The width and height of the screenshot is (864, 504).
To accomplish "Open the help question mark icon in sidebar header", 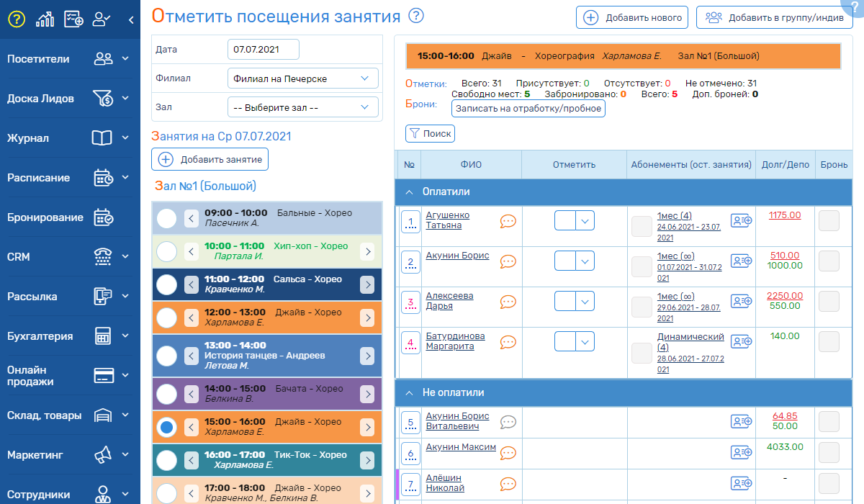I will [17, 19].
